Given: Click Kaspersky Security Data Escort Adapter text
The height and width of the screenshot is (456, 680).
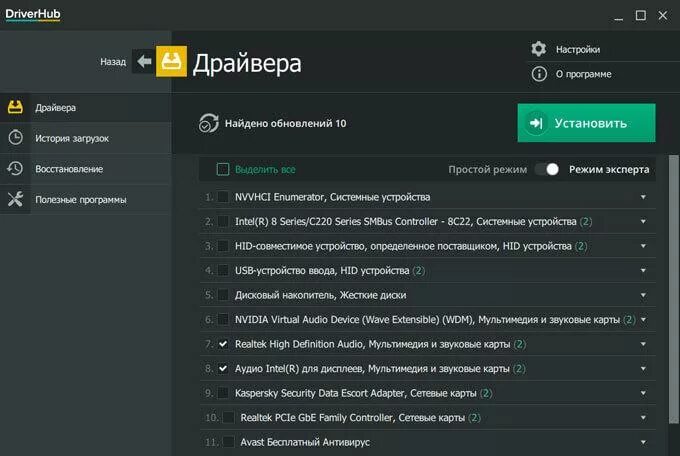Looking at the screenshot, I should [356, 393].
